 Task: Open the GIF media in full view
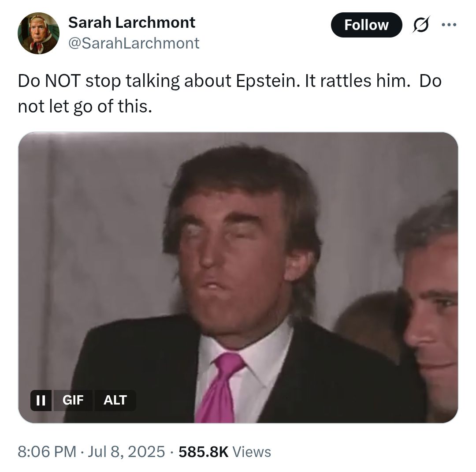click(x=238, y=277)
